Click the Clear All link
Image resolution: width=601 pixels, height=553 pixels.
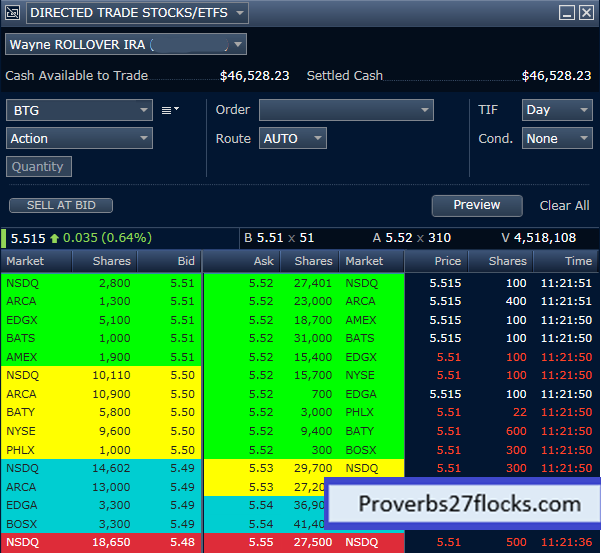pyautogui.click(x=564, y=205)
